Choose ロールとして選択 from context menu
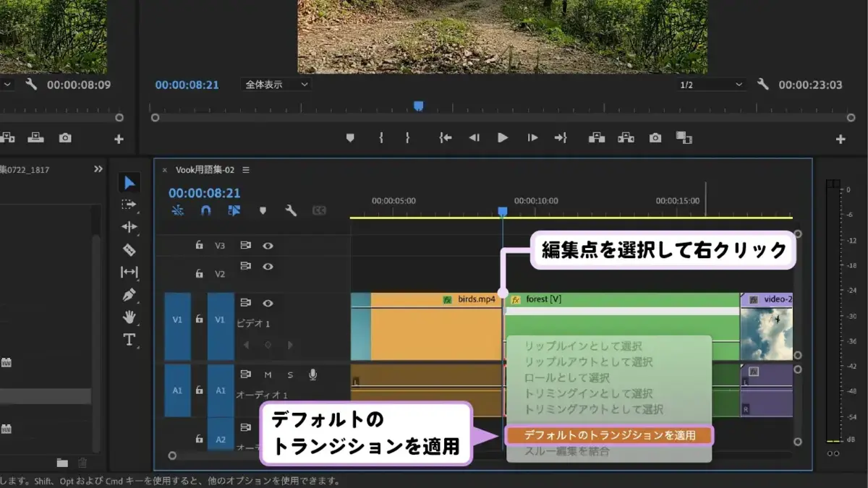868x488 pixels. 567,377
